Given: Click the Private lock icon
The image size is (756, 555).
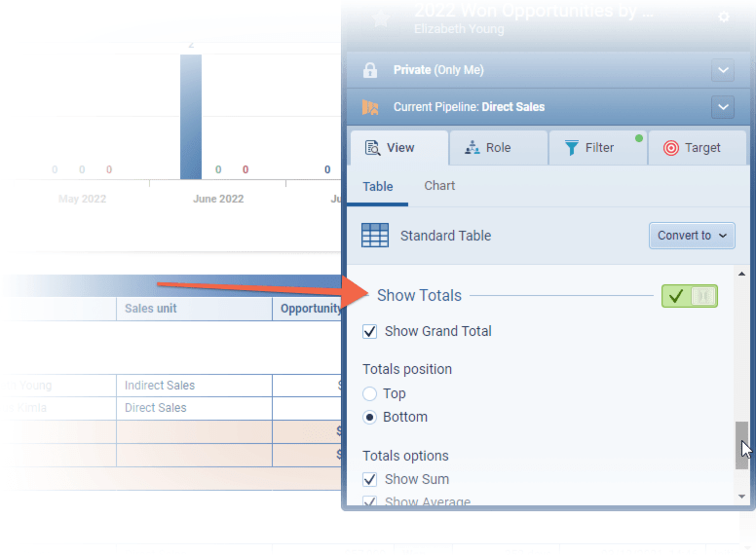Looking at the screenshot, I should coord(370,70).
